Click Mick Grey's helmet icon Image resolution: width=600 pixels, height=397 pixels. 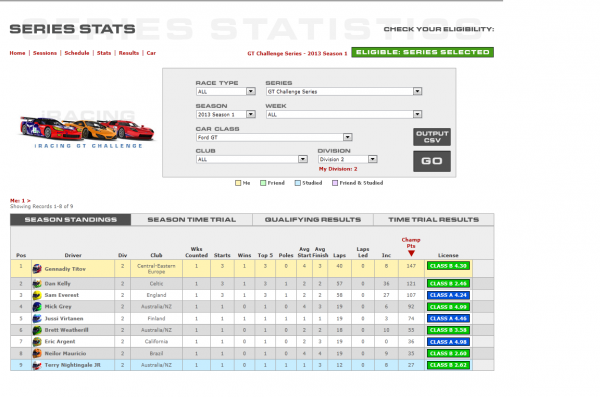click(37, 307)
